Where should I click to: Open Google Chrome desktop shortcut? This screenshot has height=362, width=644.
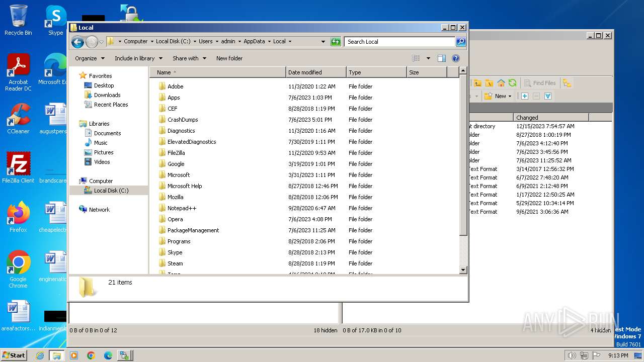pyautogui.click(x=18, y=269)
